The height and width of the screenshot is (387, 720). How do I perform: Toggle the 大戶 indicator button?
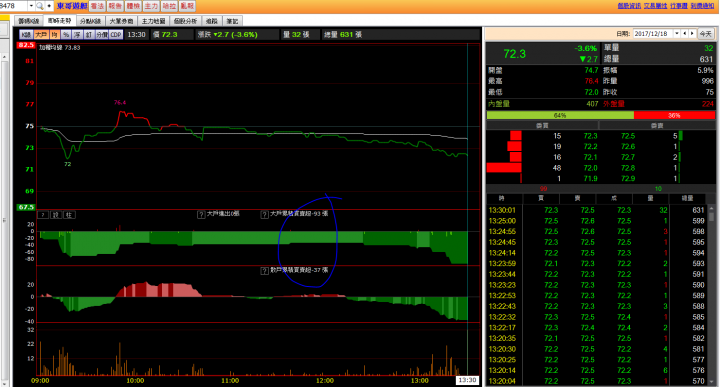click(x=41, y=34)
